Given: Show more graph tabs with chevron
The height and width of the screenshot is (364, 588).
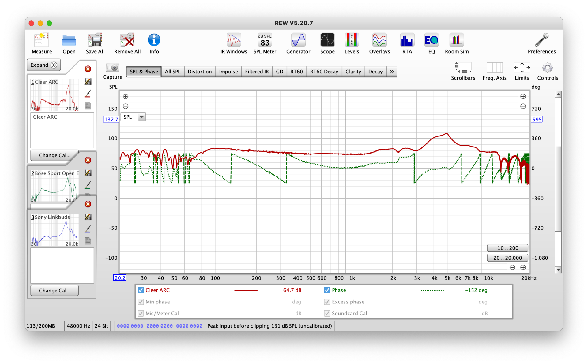Looking at the screenshot, I should click(392, 72).
